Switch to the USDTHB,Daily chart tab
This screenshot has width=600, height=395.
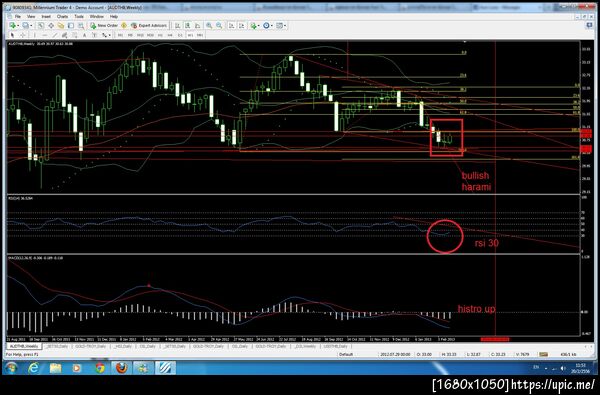(x=336, y=346)
